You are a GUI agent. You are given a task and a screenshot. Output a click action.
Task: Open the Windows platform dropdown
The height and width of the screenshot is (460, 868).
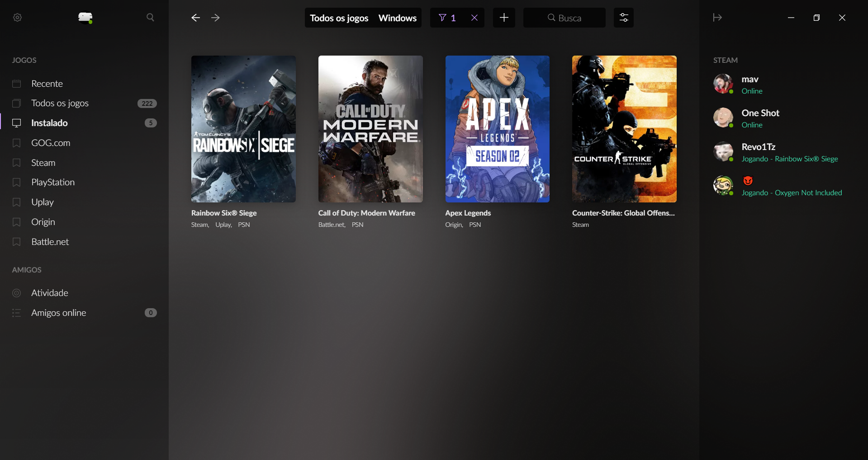coord(398,18)
